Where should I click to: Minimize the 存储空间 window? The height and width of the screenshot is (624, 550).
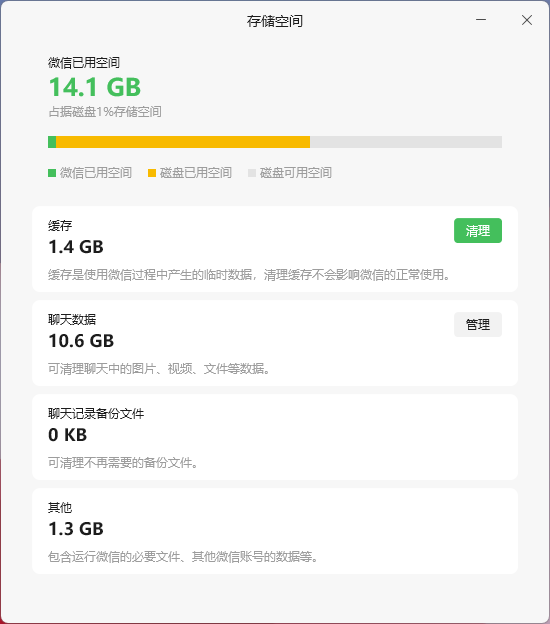(x=481, y=20)
